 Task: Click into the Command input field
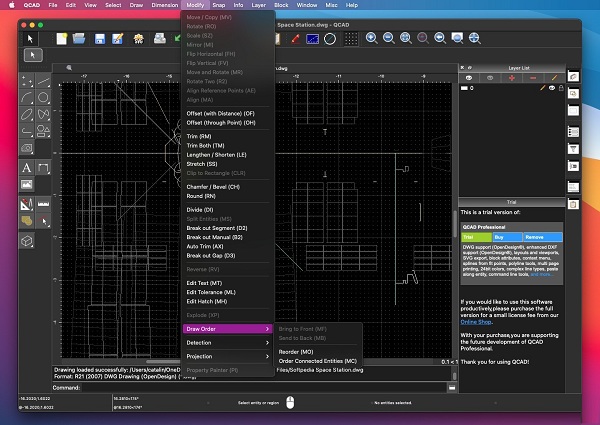[264, 388]
